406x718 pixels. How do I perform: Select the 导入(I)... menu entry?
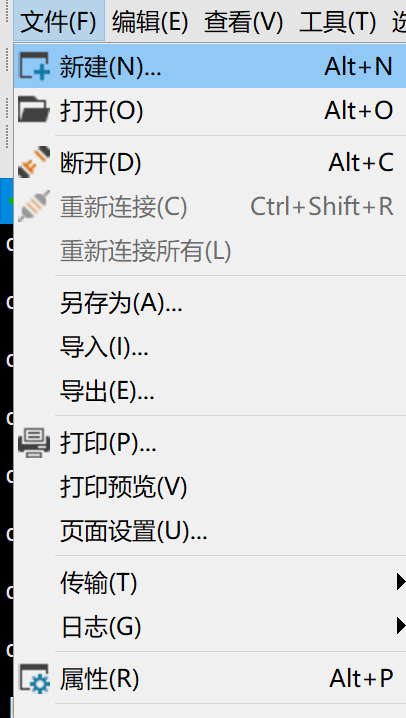(210, 347)
